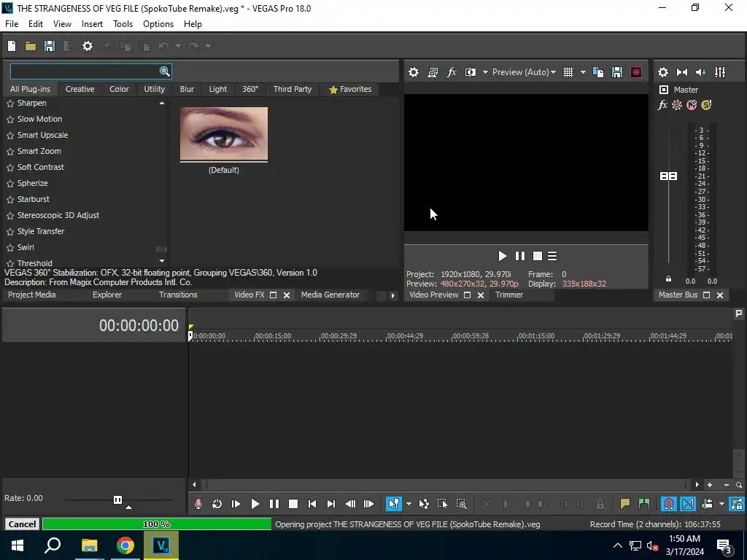Open Auto Ripple mode dropdown arrow

click(x=721, y=504)
